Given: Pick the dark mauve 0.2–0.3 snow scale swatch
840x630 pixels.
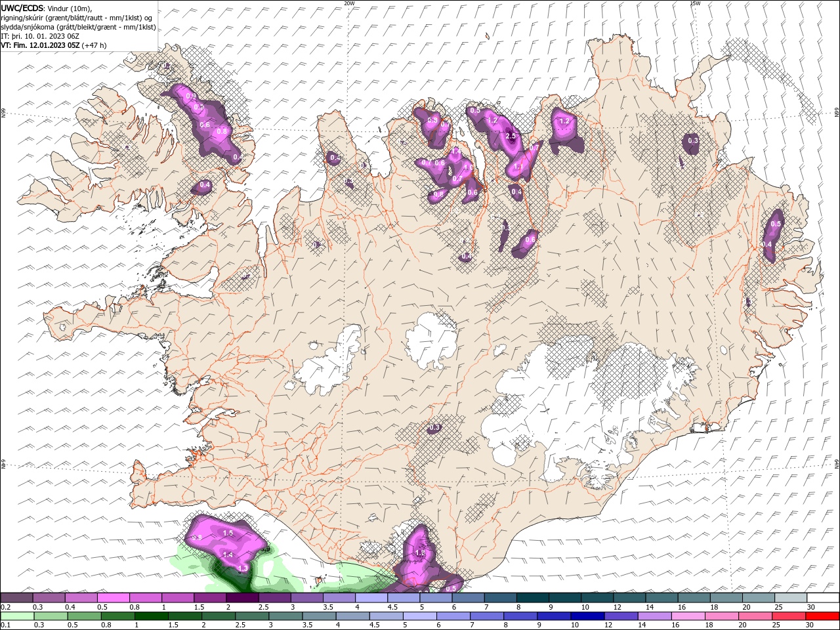Looking at the screenshot, I should 16,598.
